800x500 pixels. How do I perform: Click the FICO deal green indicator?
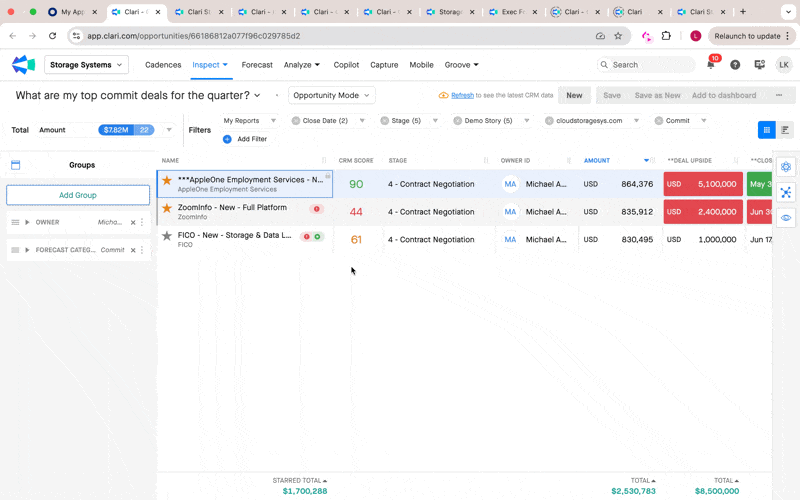coord(317,236)
